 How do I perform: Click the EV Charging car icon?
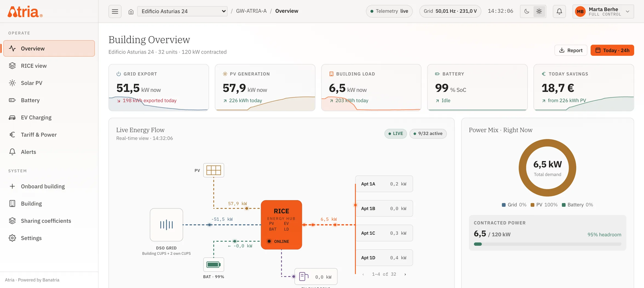12,117
